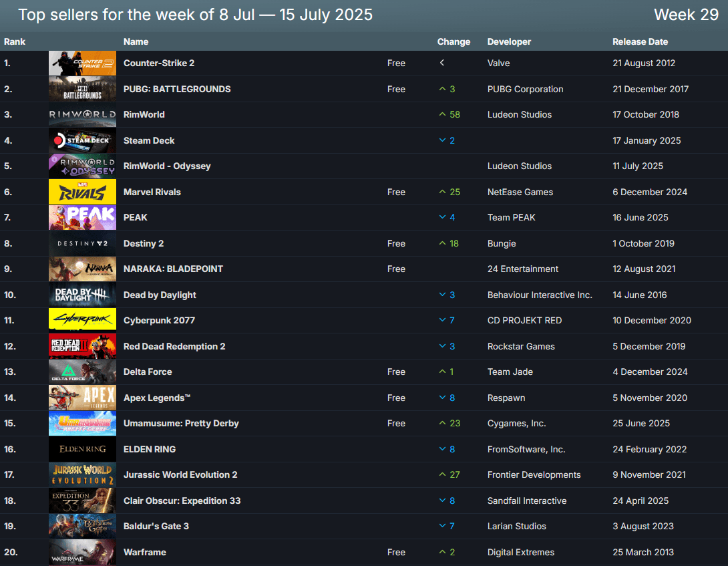The width and height of the screenshot is (728, 566).
Task: Open the Jurassic World Evolution 2 thumbnail
Action: (x=82, y=475)
